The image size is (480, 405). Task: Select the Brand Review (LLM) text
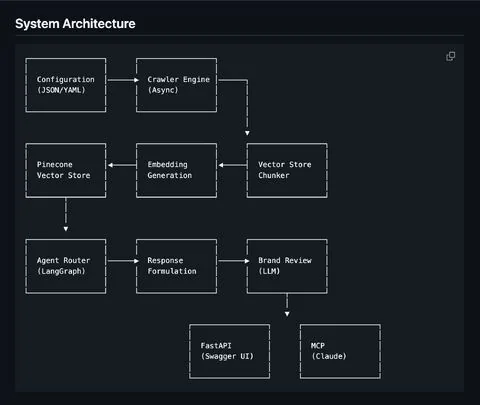pyautogui.click(x=285, y=266)
